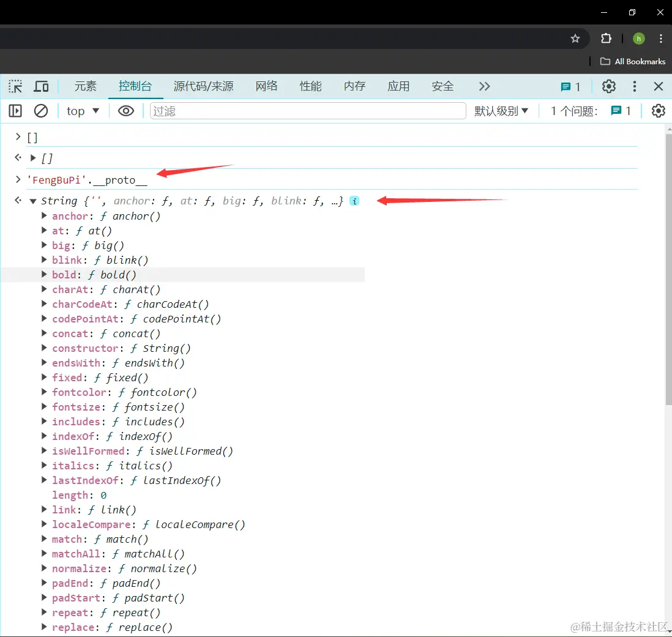Expand the constructor String() entry
This screenshot has width=672, height=637.
click(43, 348)
